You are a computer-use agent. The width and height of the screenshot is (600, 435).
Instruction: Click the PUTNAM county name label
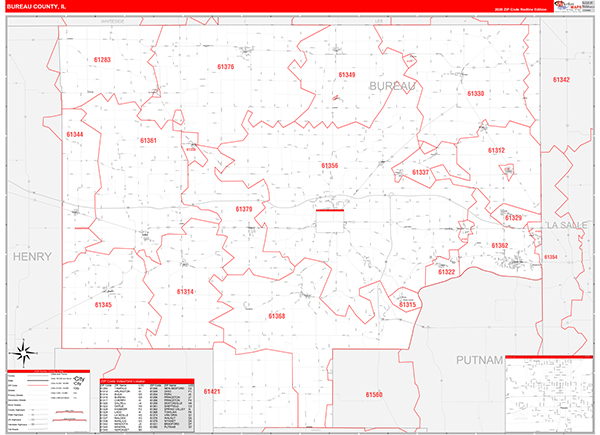[x=479, y=360]
